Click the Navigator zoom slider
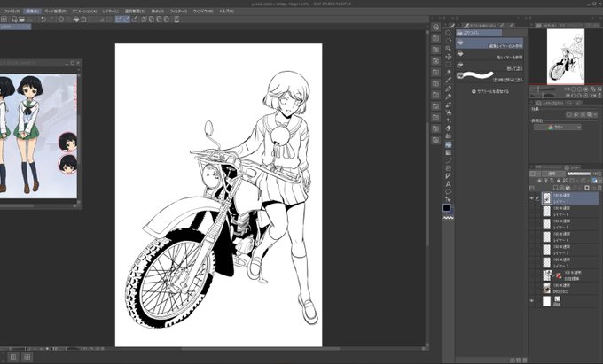Image resolution: width=603 pixels, height=364 pixels. click(x=543, y=89)
